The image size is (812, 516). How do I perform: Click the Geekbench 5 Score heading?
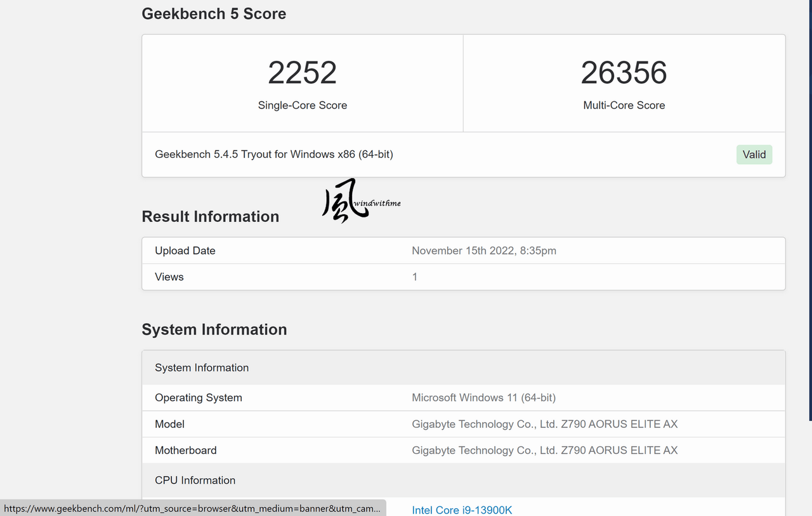[214, 14]
